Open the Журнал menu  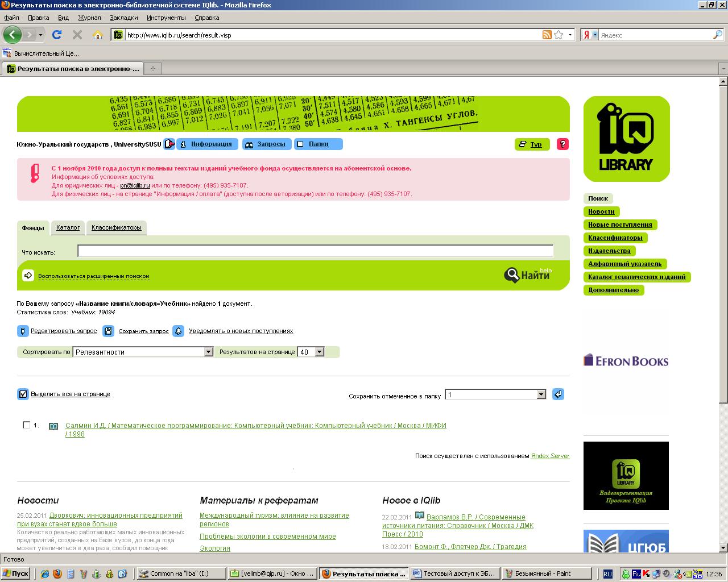coord(89,18)
